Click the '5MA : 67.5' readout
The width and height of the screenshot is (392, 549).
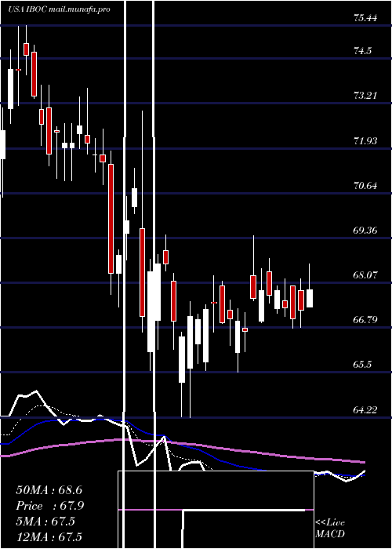coord(45,522)
